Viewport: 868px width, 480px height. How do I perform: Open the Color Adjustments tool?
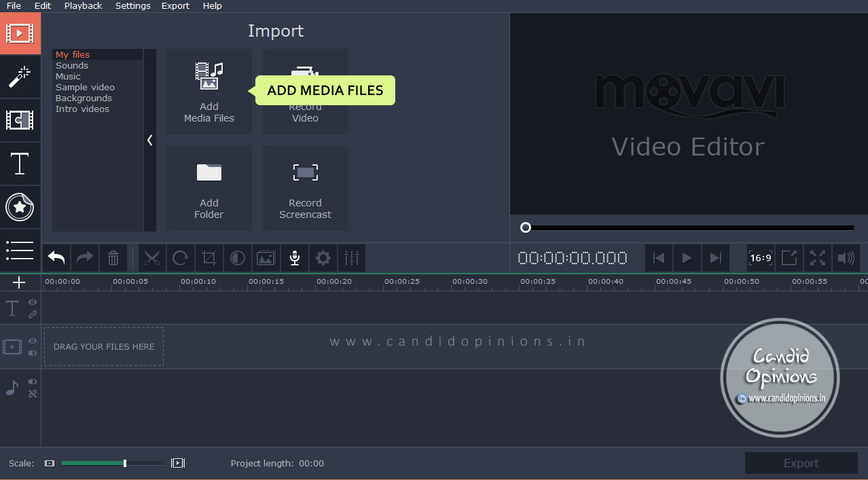[x=237, y=258]
